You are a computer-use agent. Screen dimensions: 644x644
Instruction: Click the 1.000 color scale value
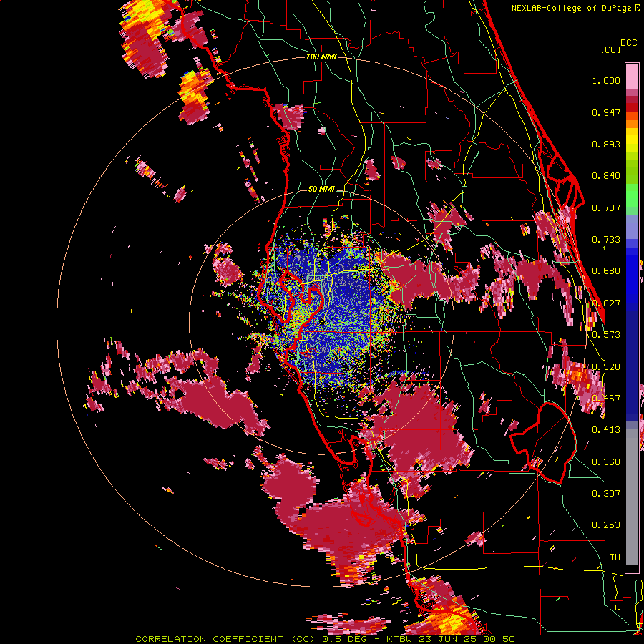[606, 80]
